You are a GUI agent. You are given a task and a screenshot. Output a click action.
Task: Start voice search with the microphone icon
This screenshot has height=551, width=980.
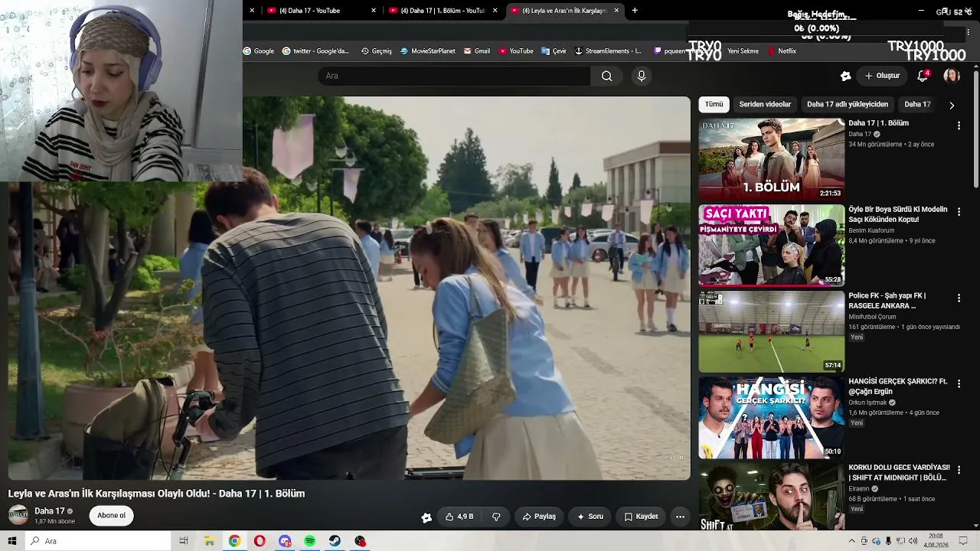tap(642, 76)
